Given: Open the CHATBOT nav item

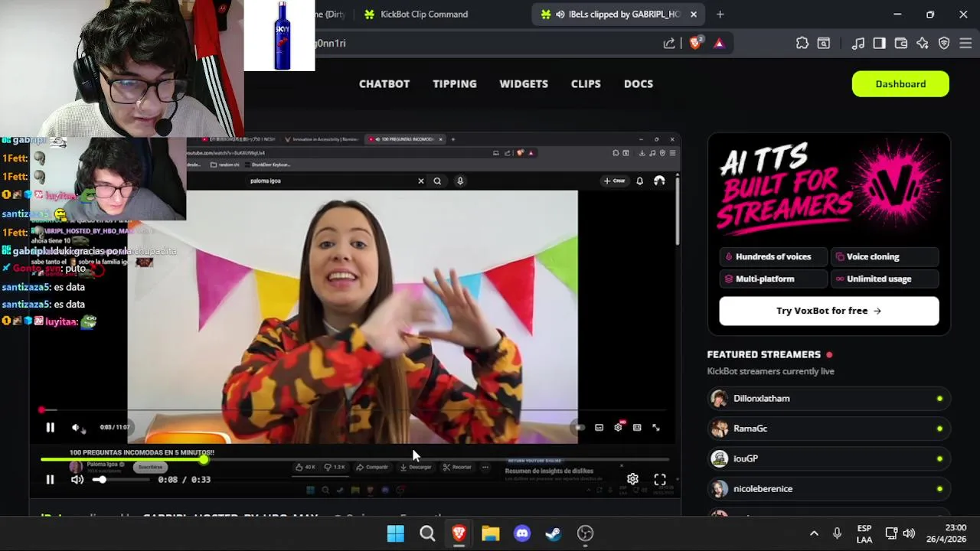Looking at the screenshot, I should tap(384, 84).
